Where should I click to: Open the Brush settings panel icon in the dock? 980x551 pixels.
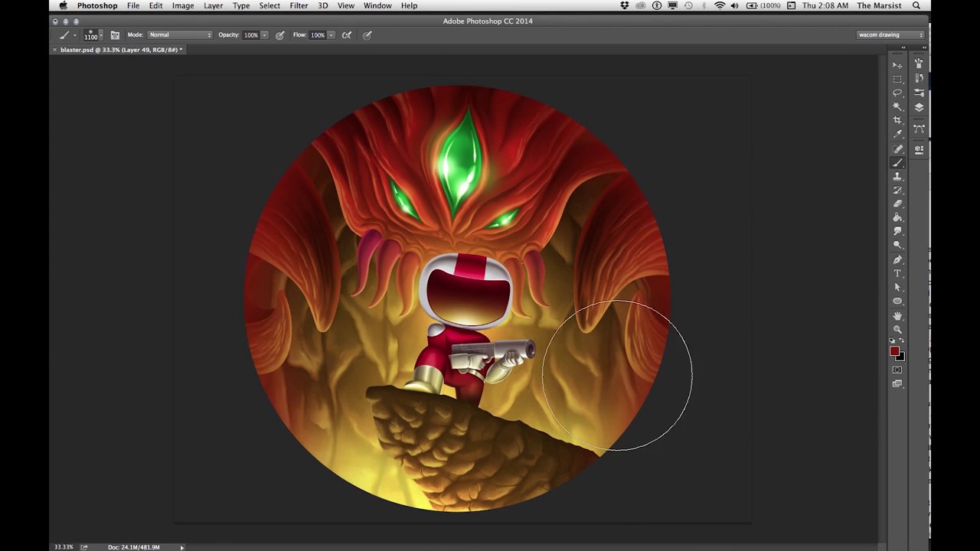point(919,93)
